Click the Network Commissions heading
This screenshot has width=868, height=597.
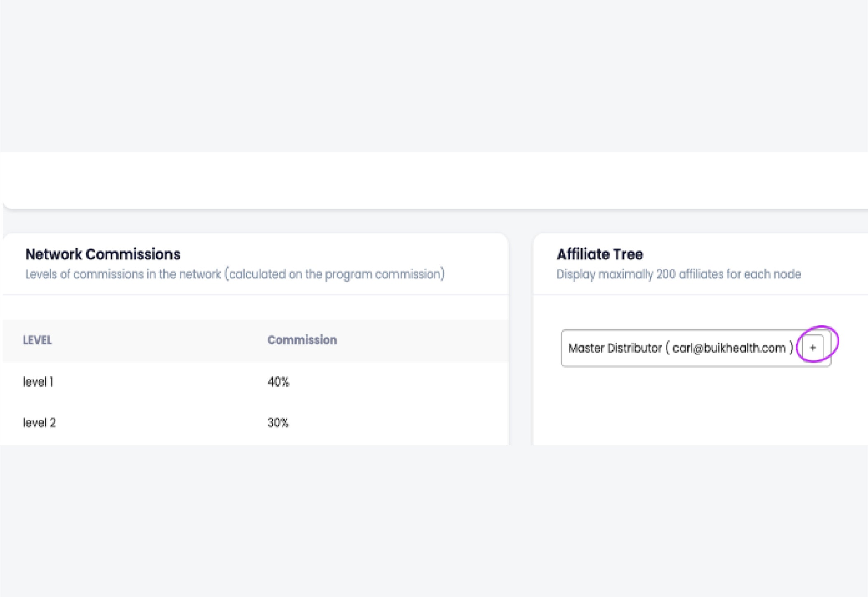click(103, 255)
